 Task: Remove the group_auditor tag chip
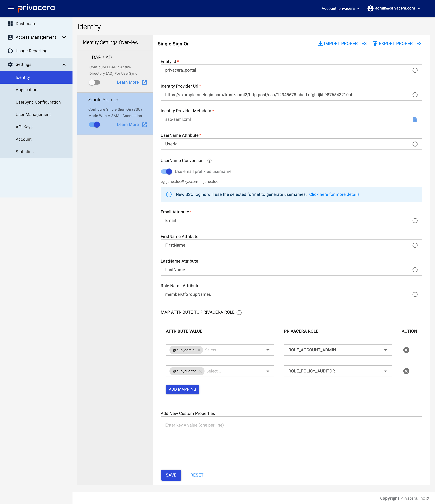[200, 371]
